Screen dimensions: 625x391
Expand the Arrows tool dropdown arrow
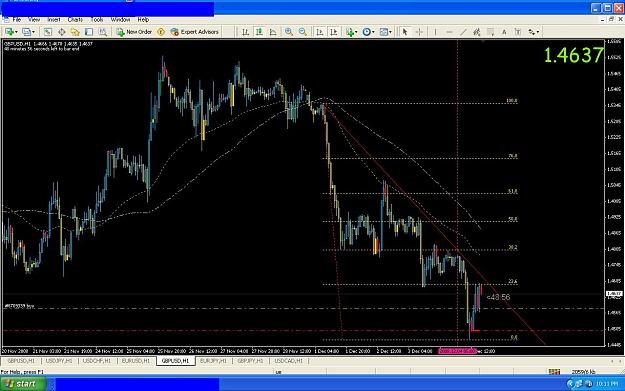pos(538,32)
